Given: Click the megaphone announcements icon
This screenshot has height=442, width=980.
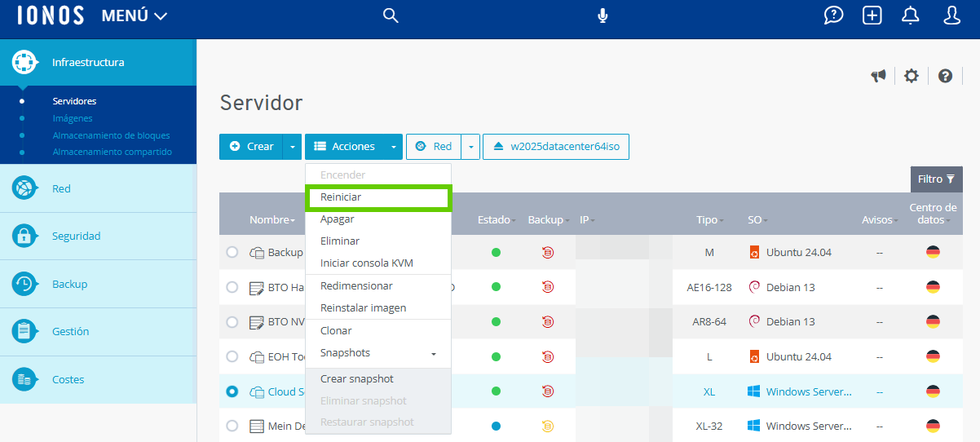Looking at the screenshot, I should (x=878, y=76).
